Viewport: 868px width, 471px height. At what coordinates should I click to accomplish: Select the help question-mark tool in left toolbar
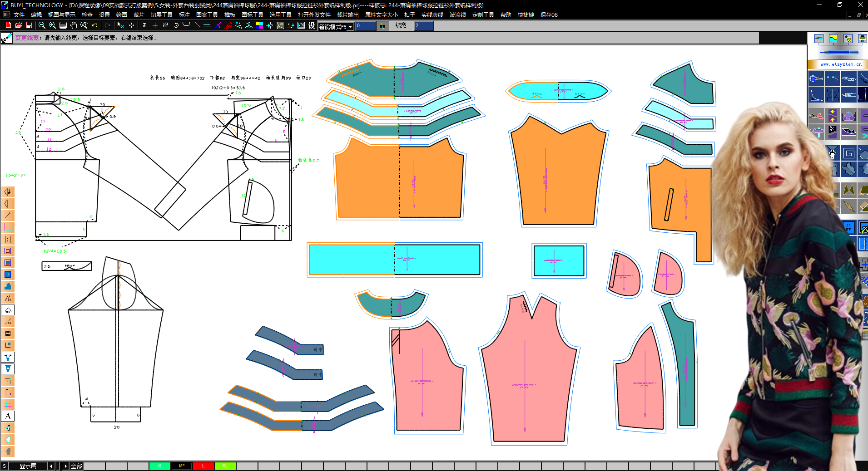tap(8, 275)
